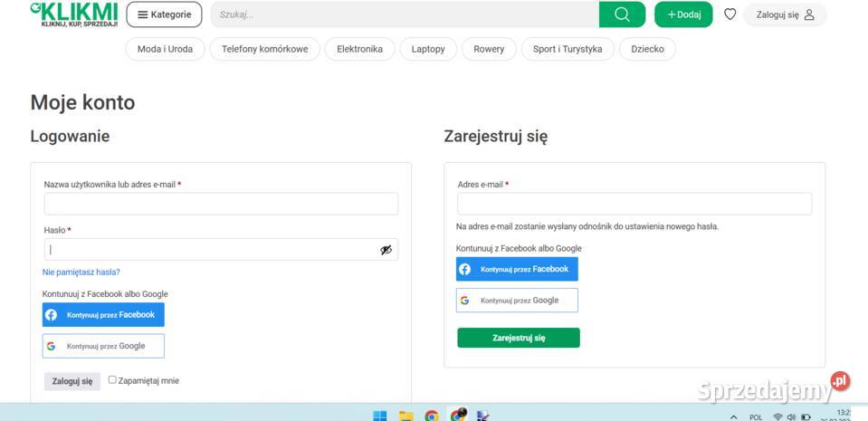Screen dimensions: 868x421
Task: Open the Dziecko category
Action: (647, 49)
